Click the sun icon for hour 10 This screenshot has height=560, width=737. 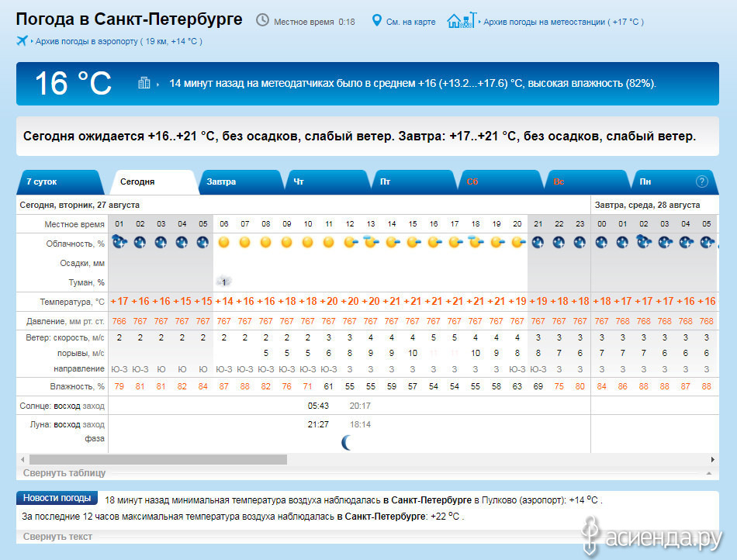point(307,243)
